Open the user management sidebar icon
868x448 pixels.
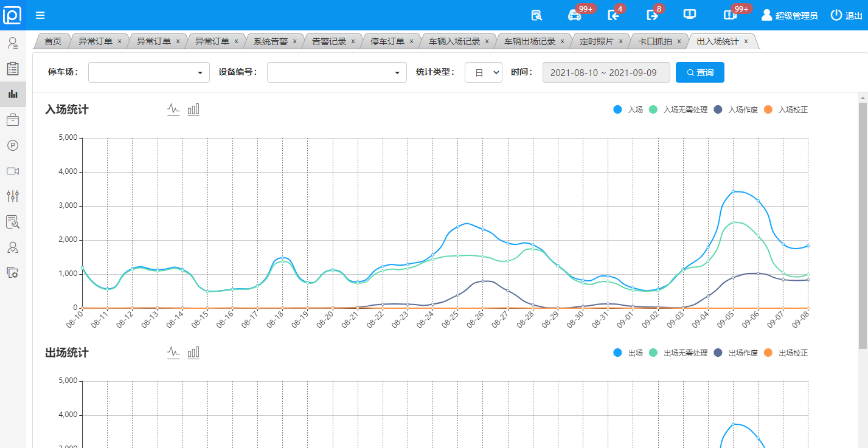point(13,43)
